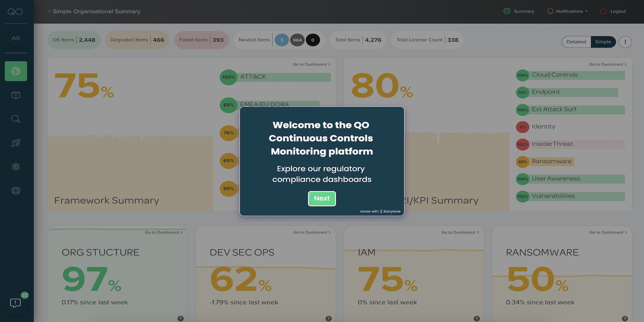Screen dimensions: 644x322
Task: Click Logout in the top navigation
Action: click(613, 11)
